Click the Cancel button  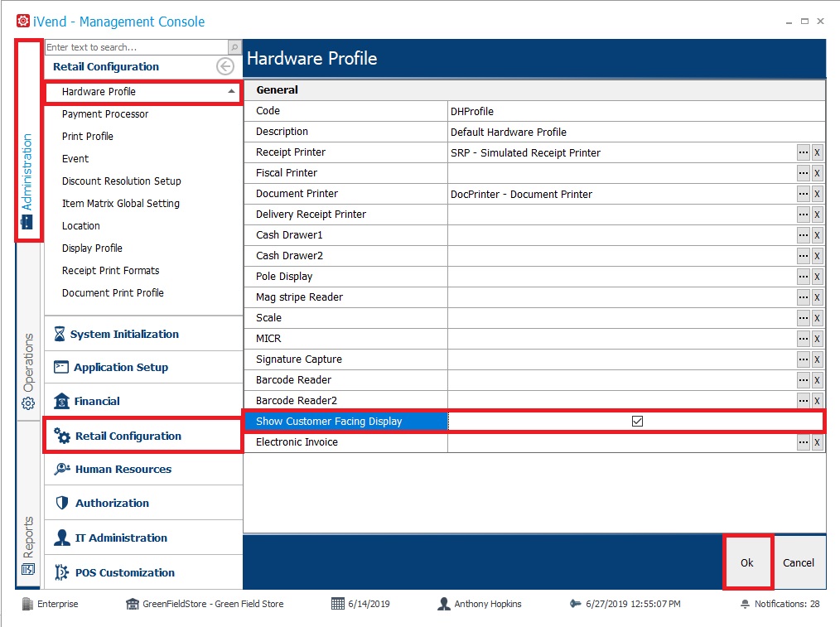[799, 562]
